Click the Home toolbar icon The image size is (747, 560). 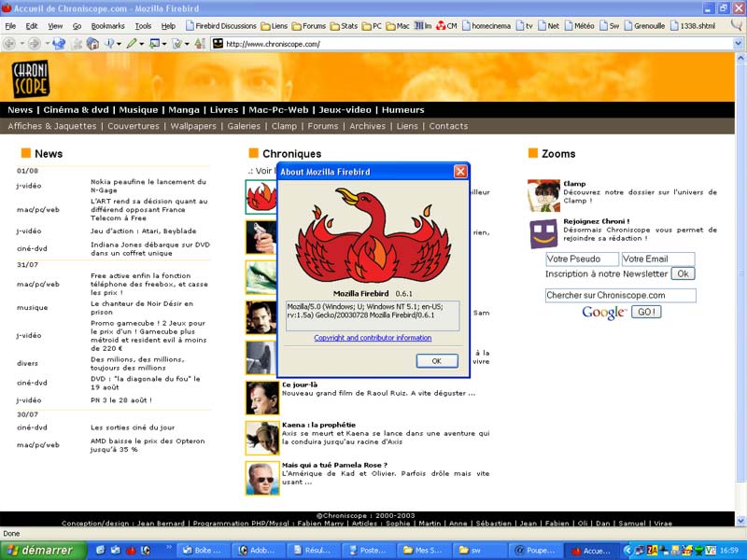[x=92, y=44]
